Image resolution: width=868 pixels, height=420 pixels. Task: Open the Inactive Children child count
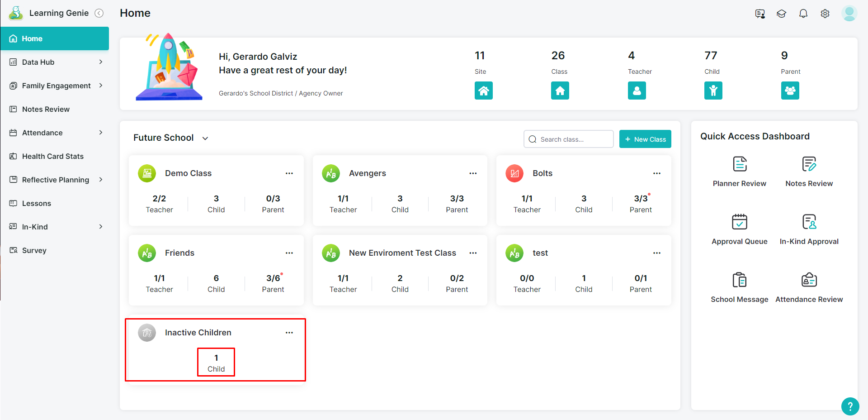point(216,363)
